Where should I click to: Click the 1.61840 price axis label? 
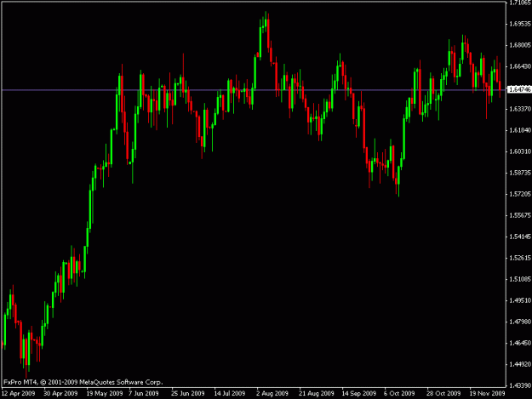(x=520, y=130)
